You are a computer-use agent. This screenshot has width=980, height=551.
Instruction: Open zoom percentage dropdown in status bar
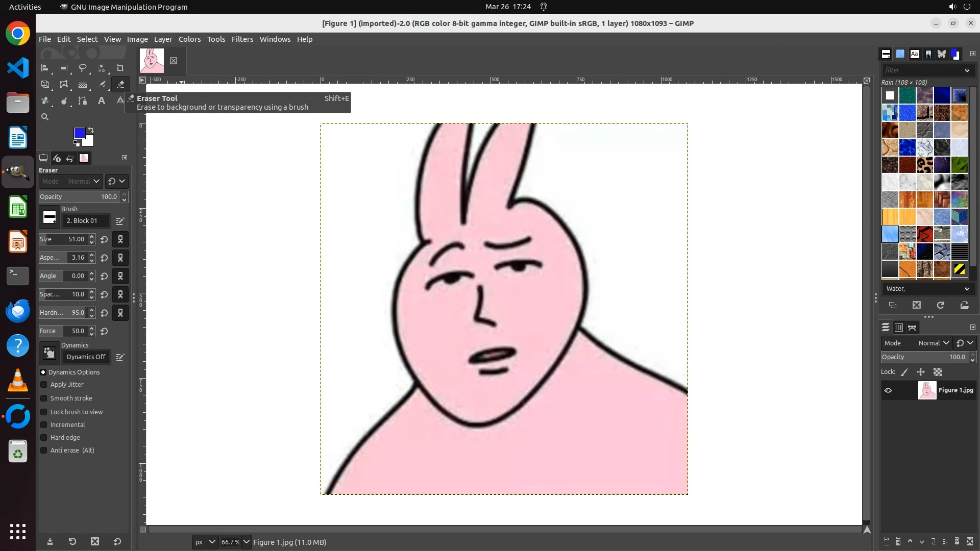pos(247,542)
